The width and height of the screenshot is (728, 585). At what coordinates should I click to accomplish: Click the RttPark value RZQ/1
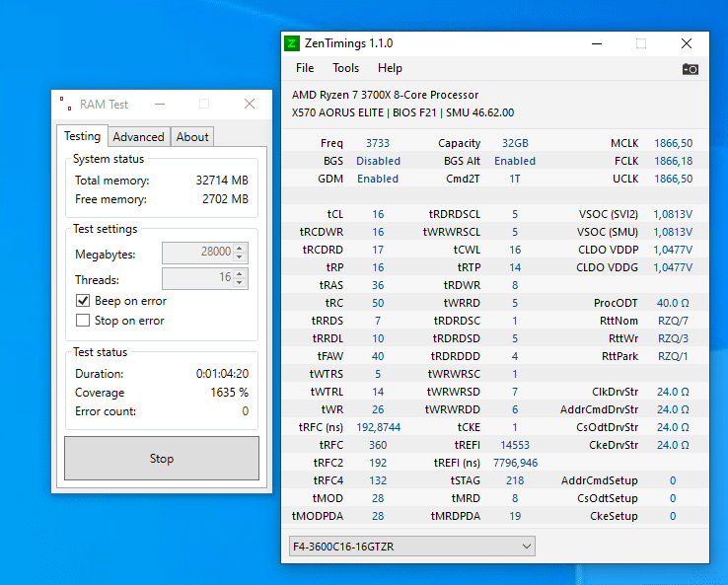click(x=673, y=356)
